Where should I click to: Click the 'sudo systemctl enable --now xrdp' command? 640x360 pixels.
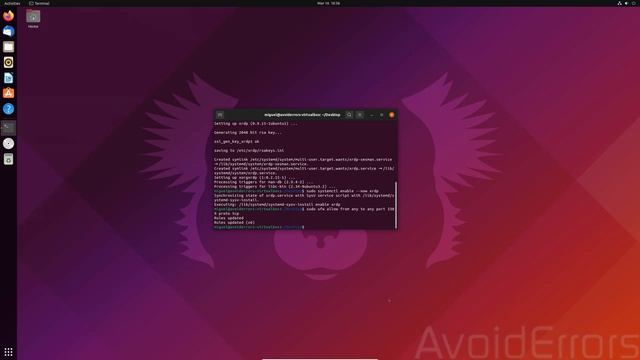342,191
